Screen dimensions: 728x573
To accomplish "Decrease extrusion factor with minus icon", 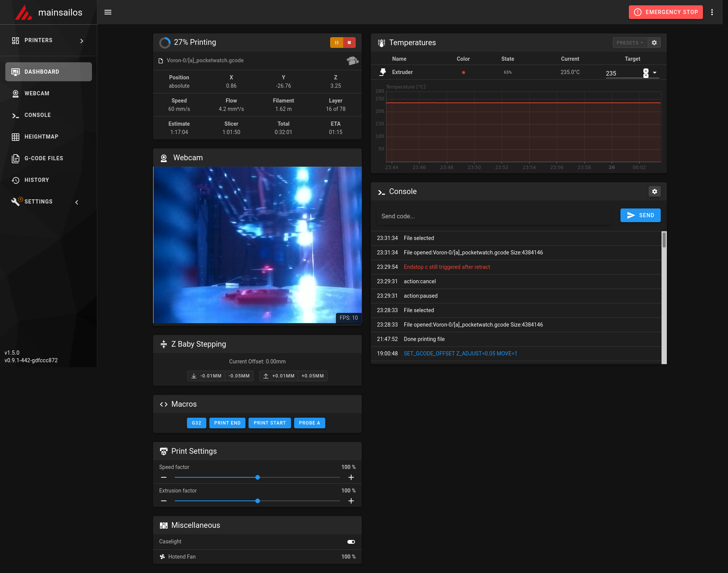I will 164,501.
